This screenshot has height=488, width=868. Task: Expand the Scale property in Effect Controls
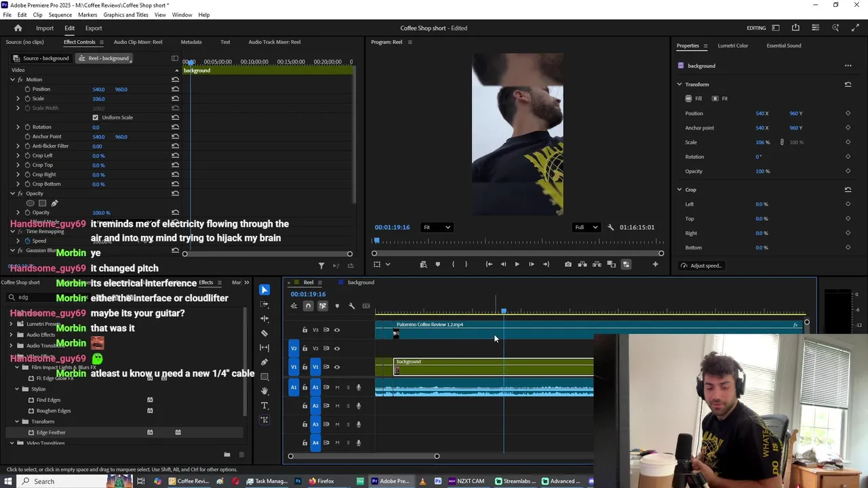click(18, 98)
